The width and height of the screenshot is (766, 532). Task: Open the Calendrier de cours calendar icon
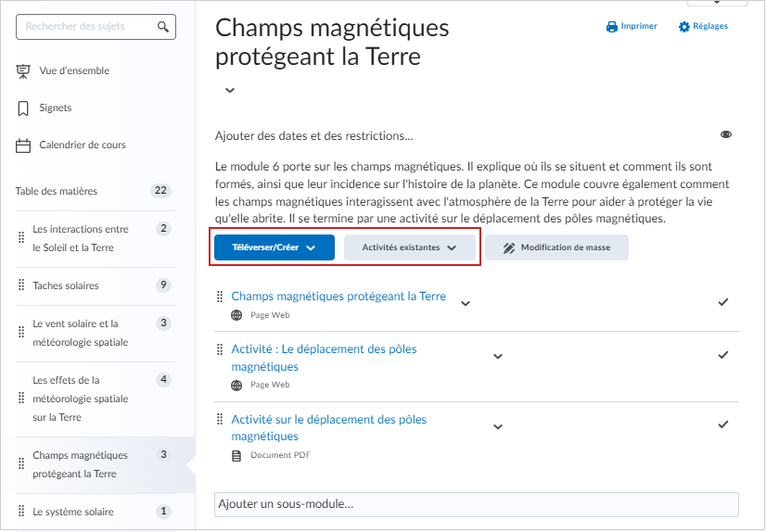(x=23, y=146)
